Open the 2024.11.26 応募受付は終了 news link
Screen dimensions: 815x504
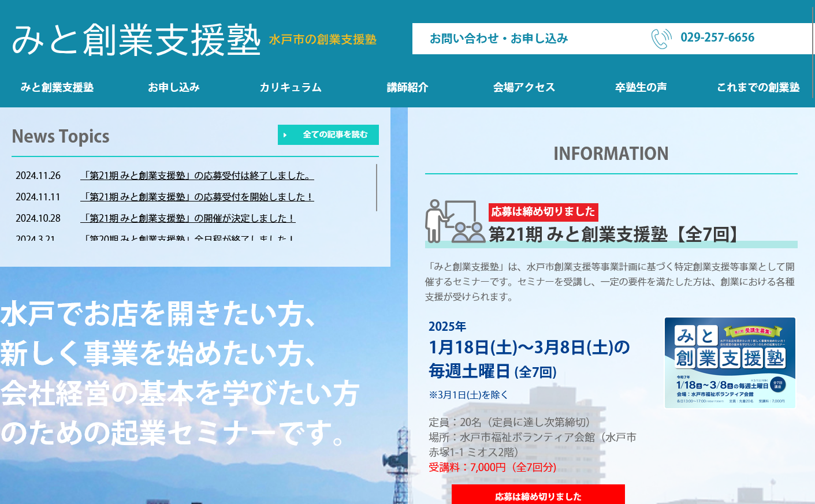197,176
